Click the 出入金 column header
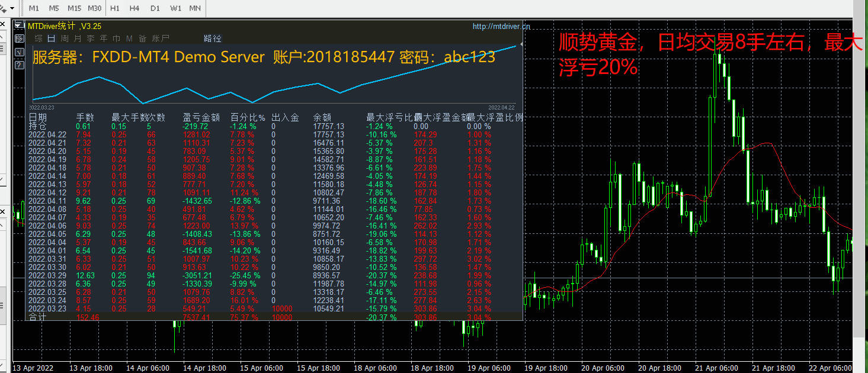The height and width of the screenshot is (373, 868). (285, 118)
